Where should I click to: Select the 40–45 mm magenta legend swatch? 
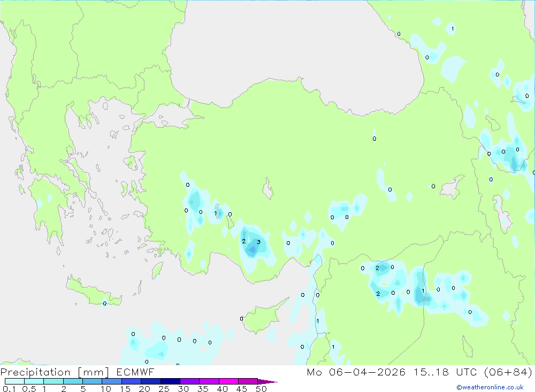click(228, 381)
